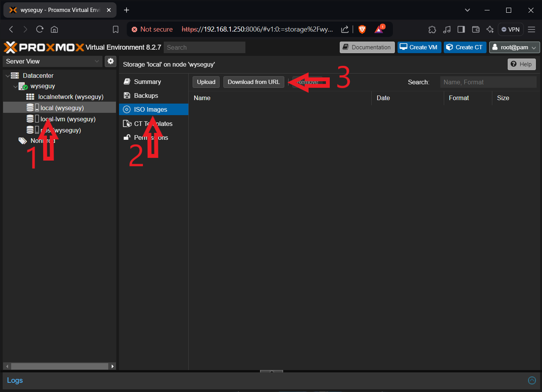Collapse the wyseguy node expander
The height and width of the screenshot is (392, 542).
click(x=15, y=87)
